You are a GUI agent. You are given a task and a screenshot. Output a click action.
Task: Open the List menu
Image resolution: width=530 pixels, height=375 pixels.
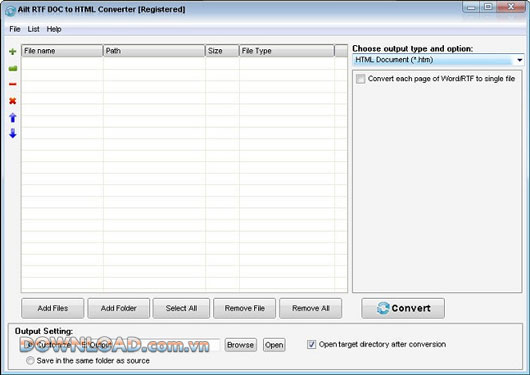pyautogui.click(x=33, y=29)
